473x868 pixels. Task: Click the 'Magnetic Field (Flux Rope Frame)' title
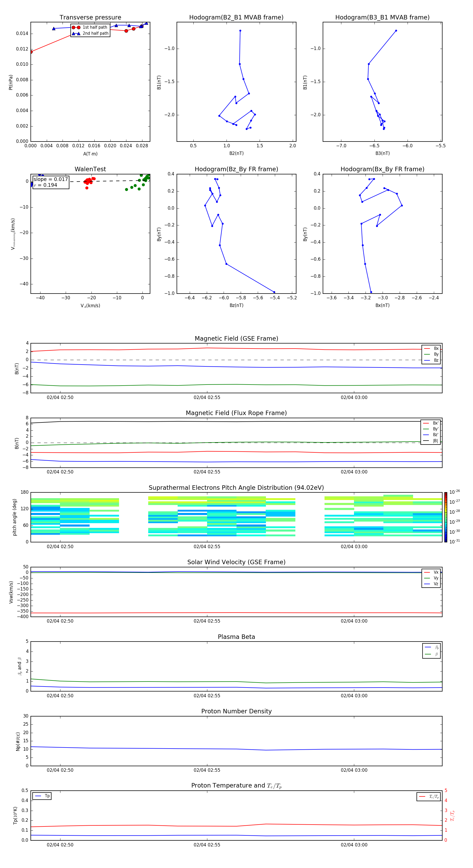[x=236, y=413]
